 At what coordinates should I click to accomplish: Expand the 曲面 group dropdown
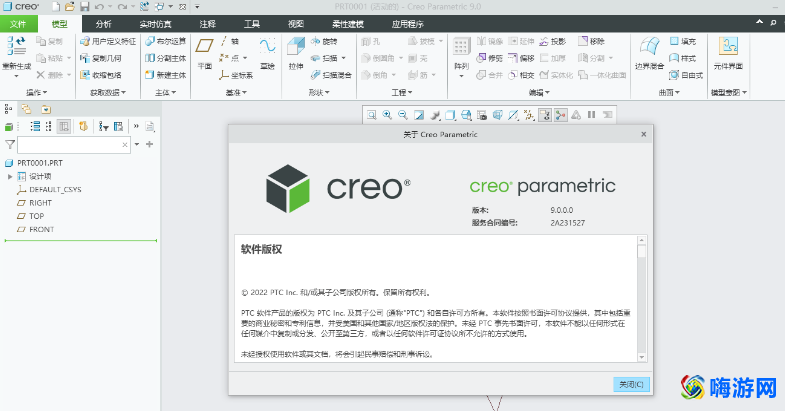click(669, 93)
